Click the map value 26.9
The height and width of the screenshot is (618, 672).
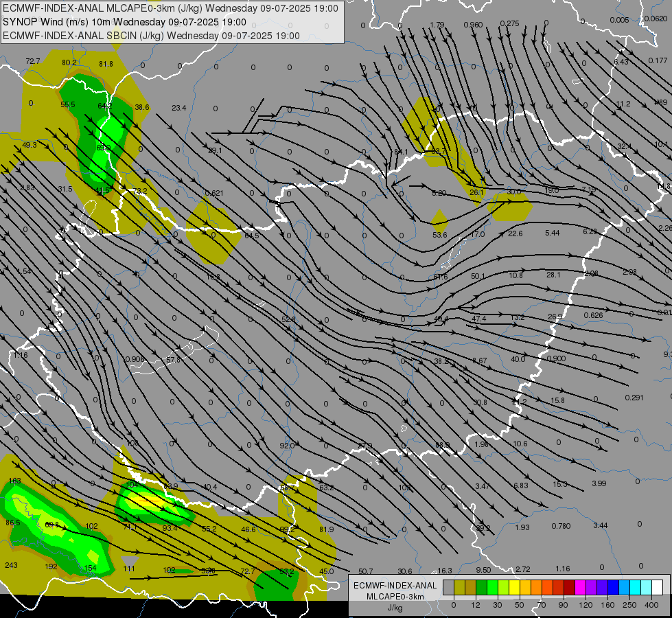tap(555, 317)
